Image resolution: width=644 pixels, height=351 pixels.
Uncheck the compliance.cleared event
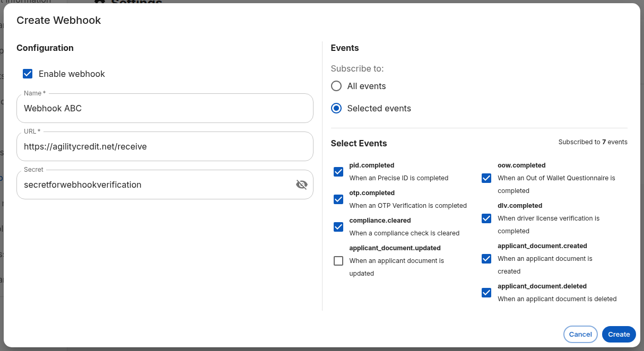click(338, 227)
